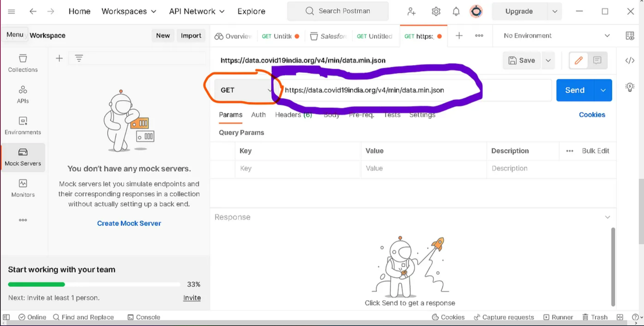Expand the Upgrade dropdown arrow

coord(554,11)
